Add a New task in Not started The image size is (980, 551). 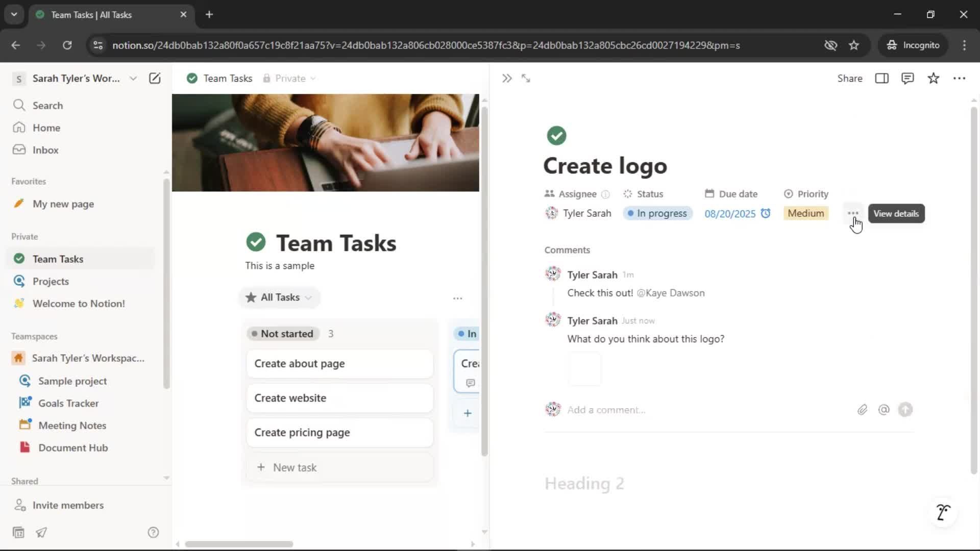pyautogui.click(x=340, y=467)
